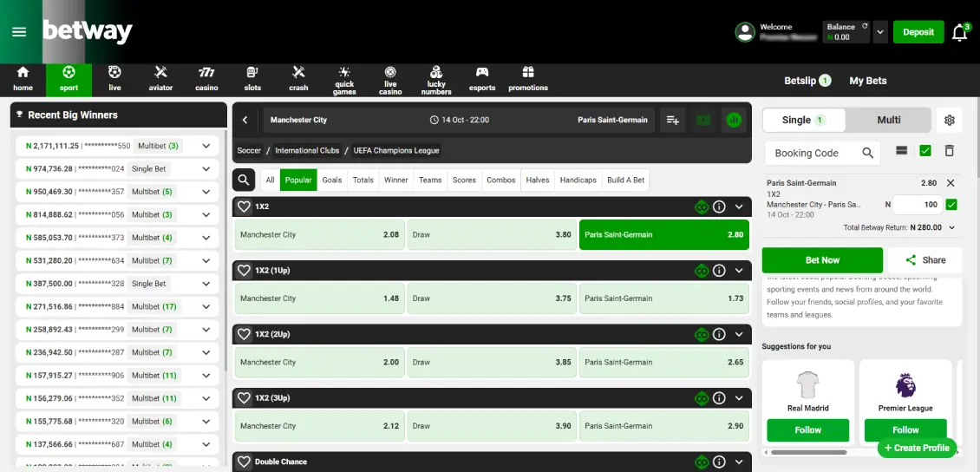The image size is (980, 472).
Task: Select the Build A Bet tab
Action: 625,180
